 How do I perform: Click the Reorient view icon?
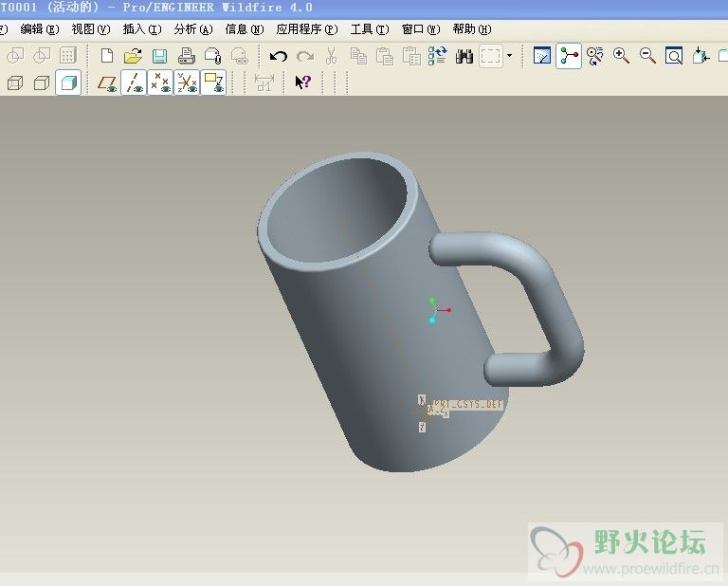point(701,56)
